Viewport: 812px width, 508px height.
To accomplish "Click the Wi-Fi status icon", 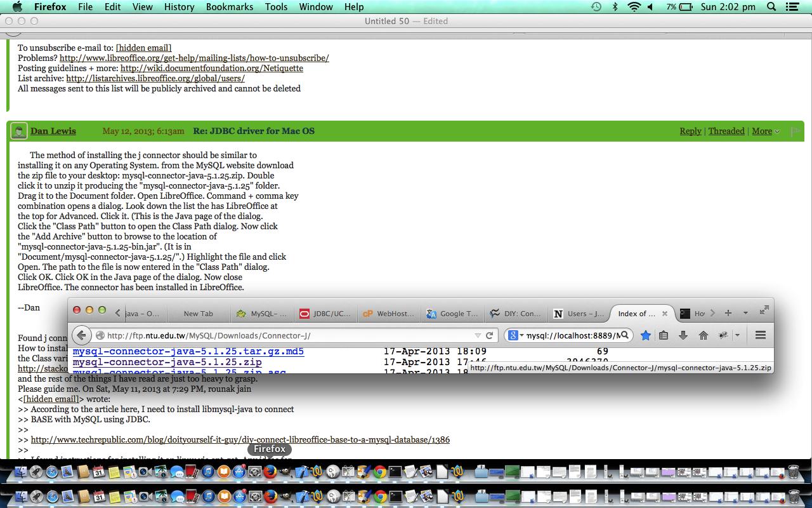I will [x=634, y=7].
